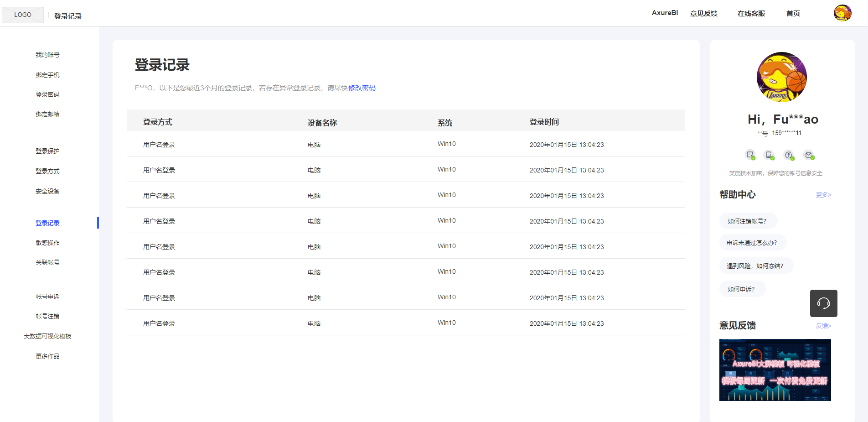
Task: Open the small user avatar in top bar
Action: tap(842, 13)
